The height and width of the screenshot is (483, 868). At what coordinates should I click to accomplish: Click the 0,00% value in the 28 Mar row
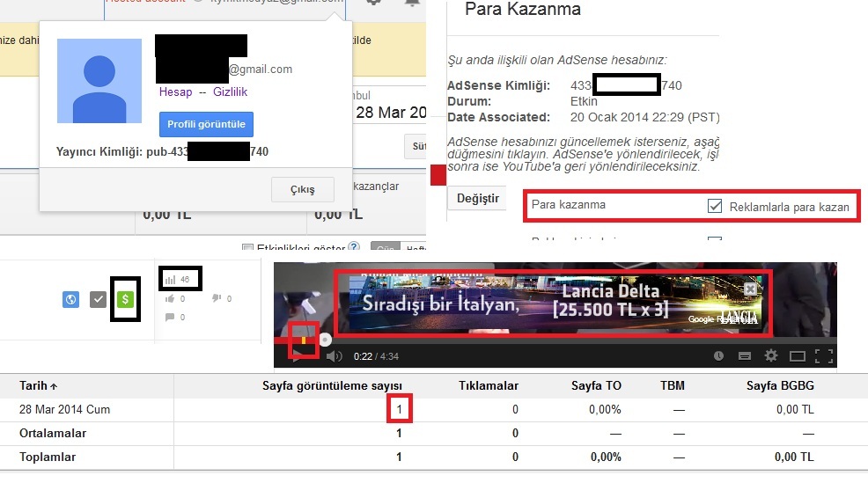point(605,409)
